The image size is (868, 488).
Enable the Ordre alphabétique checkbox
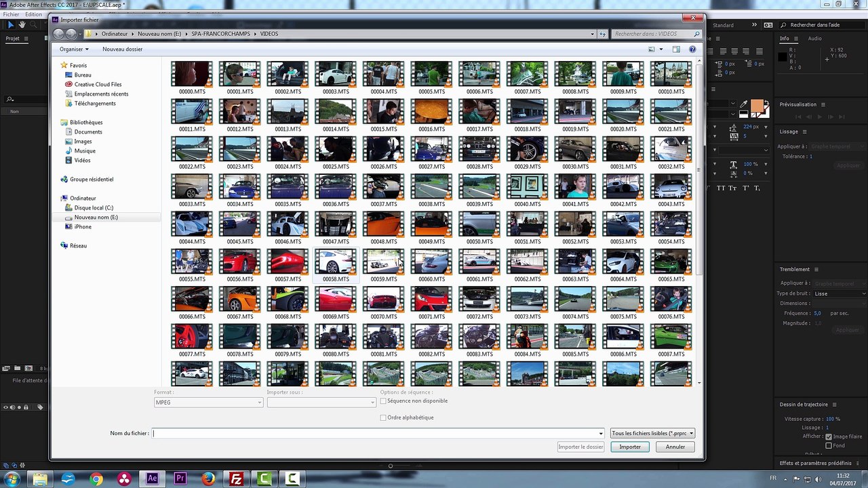tap(383, 418)
